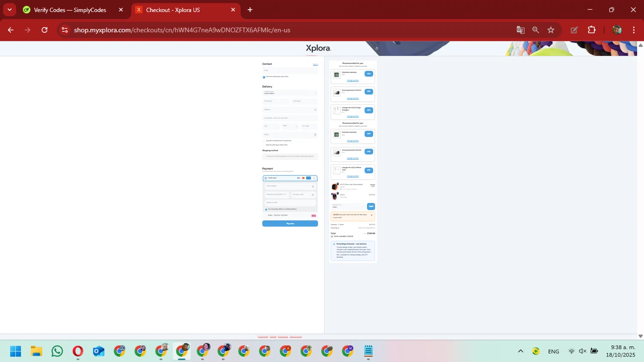Add the Micro USB charger recommendation
This screenshot has width=644, height=362.
point(369,170)
